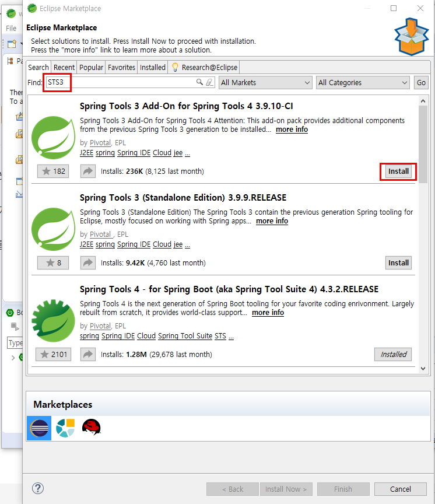Open more info for Spring Tools 4
The height and width of the screenshot is (504, 435).
(268, 313)
